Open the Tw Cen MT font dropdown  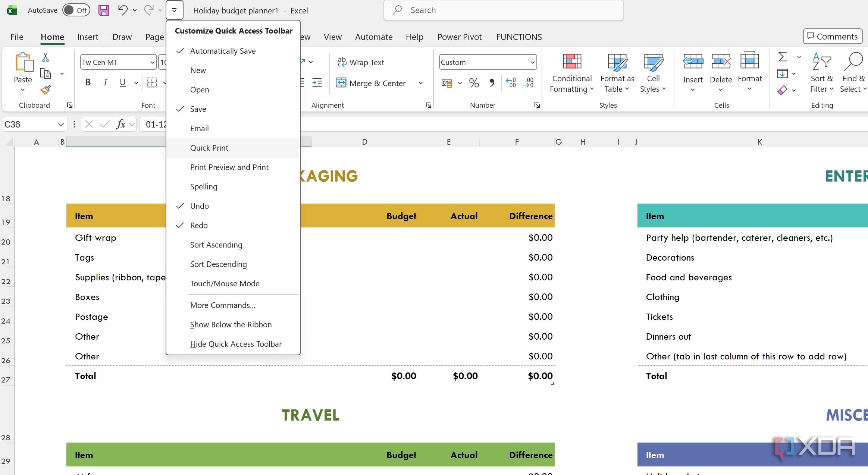pyautogui.click(x=152, y=62)
